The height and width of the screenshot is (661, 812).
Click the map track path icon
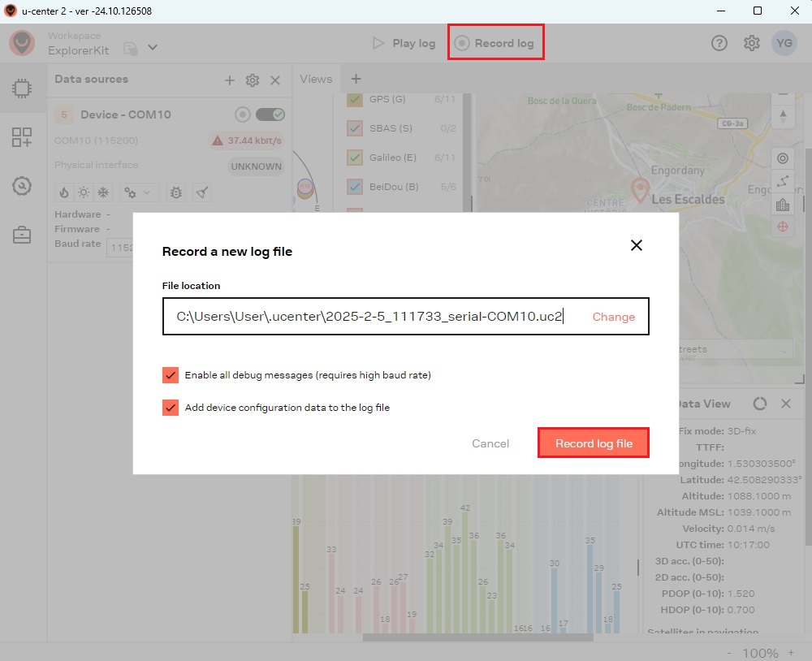click(x=783, y=181)
